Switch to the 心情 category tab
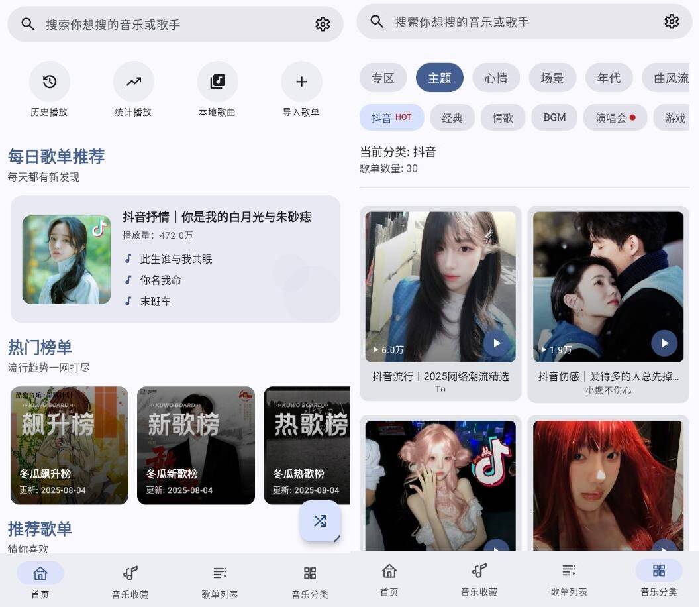Viewport: 700px width, 607px height. [x=496, y=77]
